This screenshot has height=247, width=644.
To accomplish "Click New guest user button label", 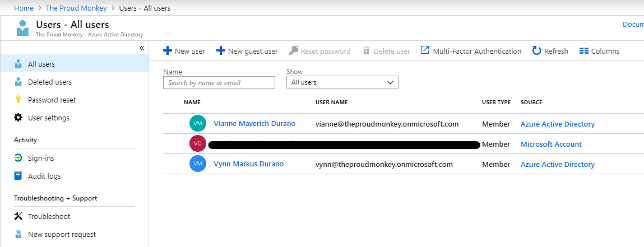I will click(253, 52).
